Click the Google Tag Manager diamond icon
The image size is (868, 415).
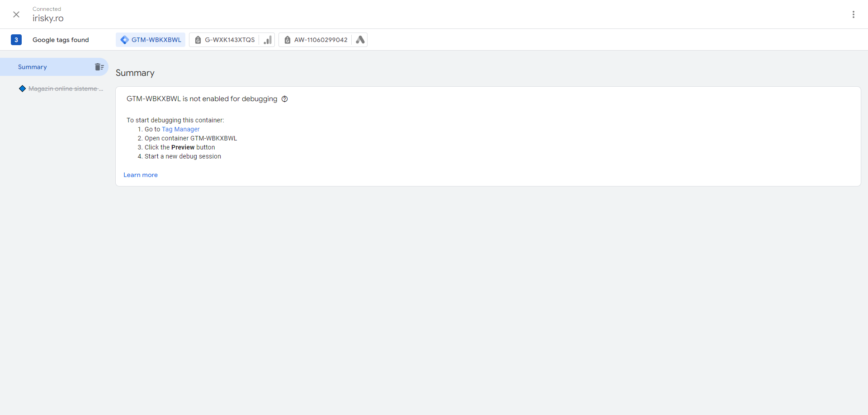point(124,40)
